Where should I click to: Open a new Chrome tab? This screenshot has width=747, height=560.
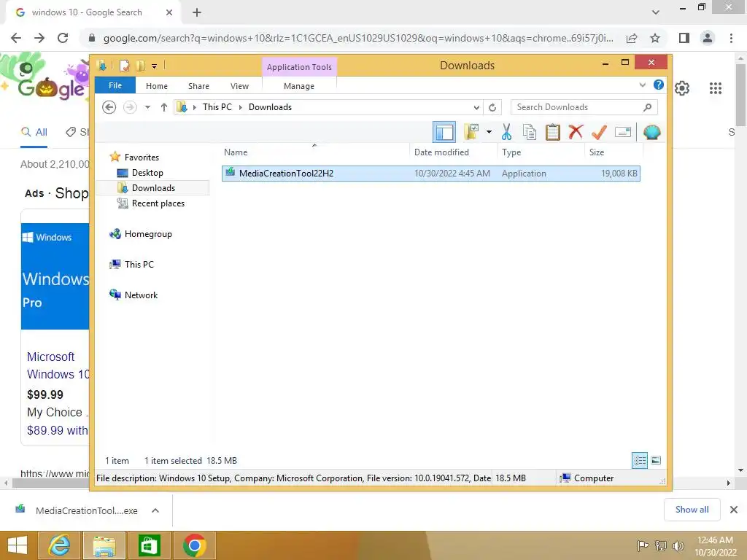click(197, 12)
